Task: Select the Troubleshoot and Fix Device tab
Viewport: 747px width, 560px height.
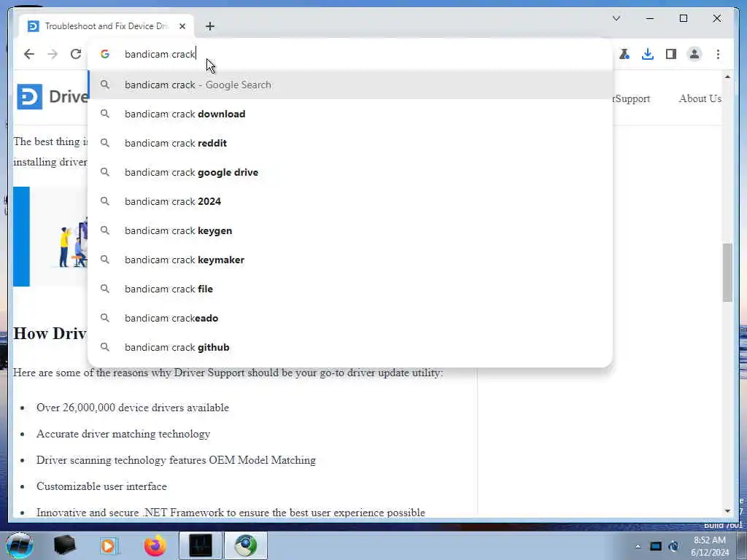Action: [107, 26]
